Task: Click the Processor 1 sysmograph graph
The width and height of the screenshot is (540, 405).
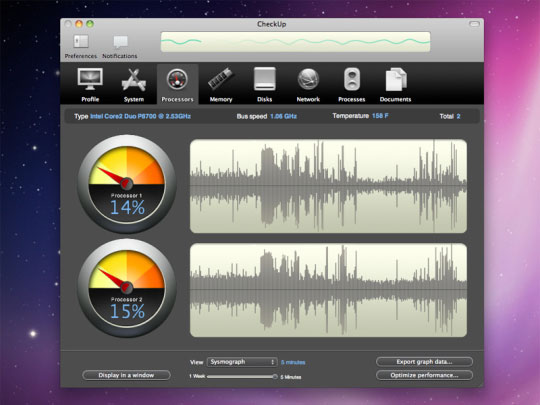Action: pyautogui.click(x=329, y=186)
